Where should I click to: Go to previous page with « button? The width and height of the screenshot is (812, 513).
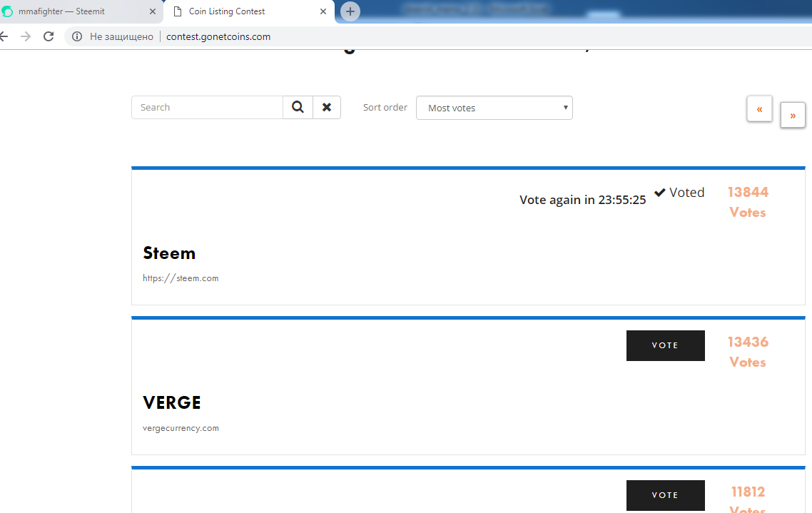click(x=760, y=108)
